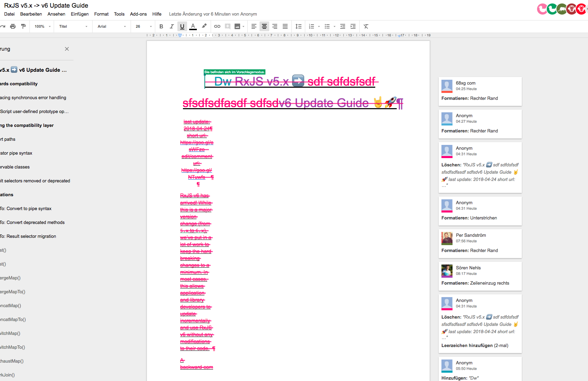Open the Bearbeiten menu
This screenshot has width=588, height=381.
[31, 14]
